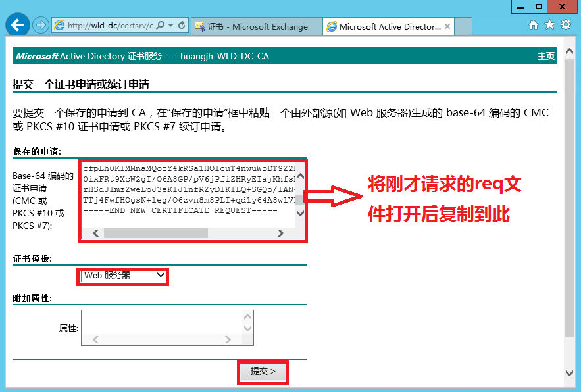The height and width of the screenshot is (392, 581).
Task: Click the search magnifier in address bar
Action: click(x=161, y=25)
